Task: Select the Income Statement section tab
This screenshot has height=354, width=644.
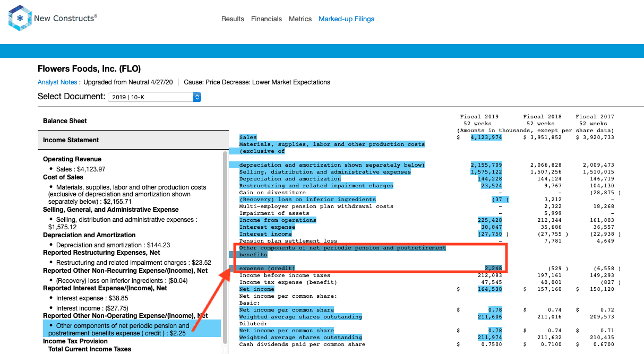Action: tap(133, 140)
